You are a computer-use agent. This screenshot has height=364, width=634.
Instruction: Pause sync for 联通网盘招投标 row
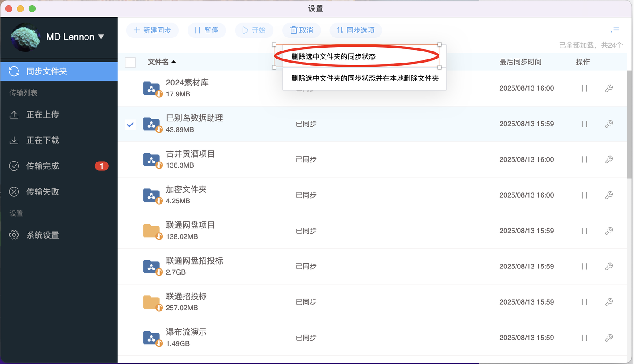coord(585,266)
